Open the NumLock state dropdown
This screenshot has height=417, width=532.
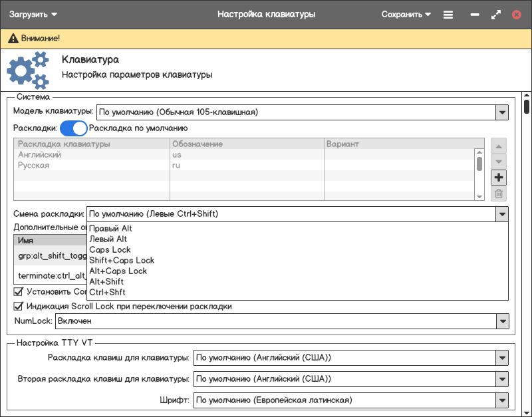502,321
